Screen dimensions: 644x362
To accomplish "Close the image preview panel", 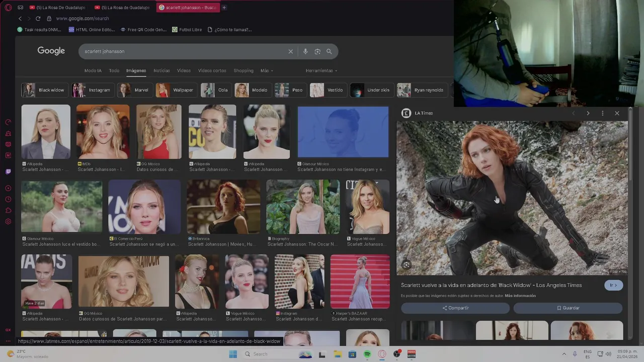I will pos(617,113).
